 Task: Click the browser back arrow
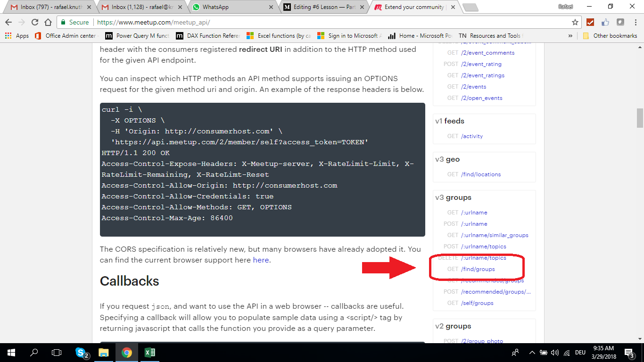point(8,22)
